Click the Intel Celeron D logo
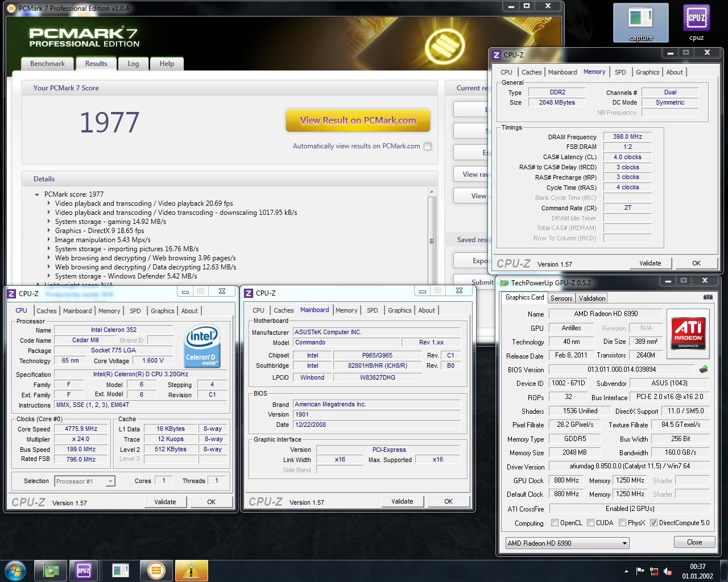The image size is (728, 582). pyautogui.click(x=202, y=347)
